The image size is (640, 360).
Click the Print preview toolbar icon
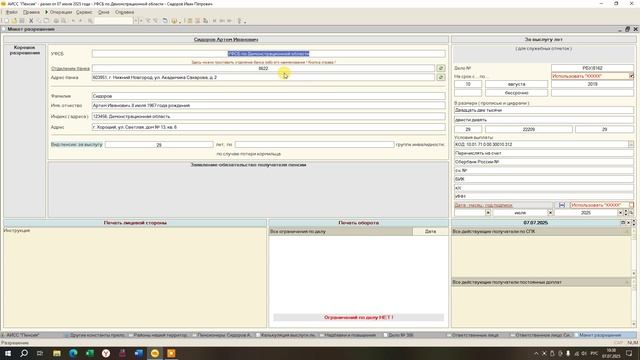(63, 21)
